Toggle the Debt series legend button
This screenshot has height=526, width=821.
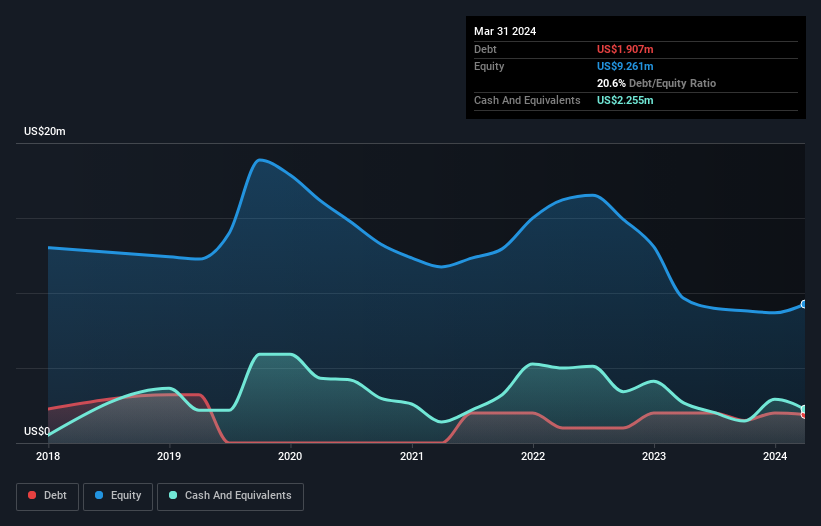tap(48, 496)
